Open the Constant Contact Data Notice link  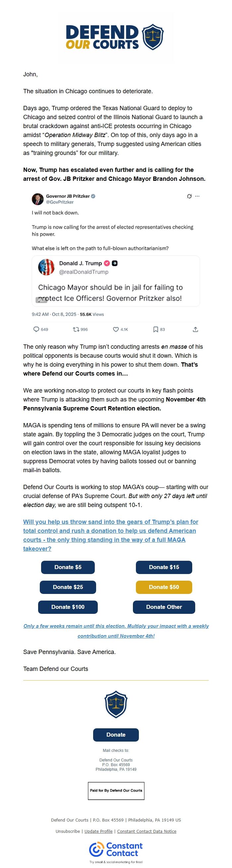point(146,831)
